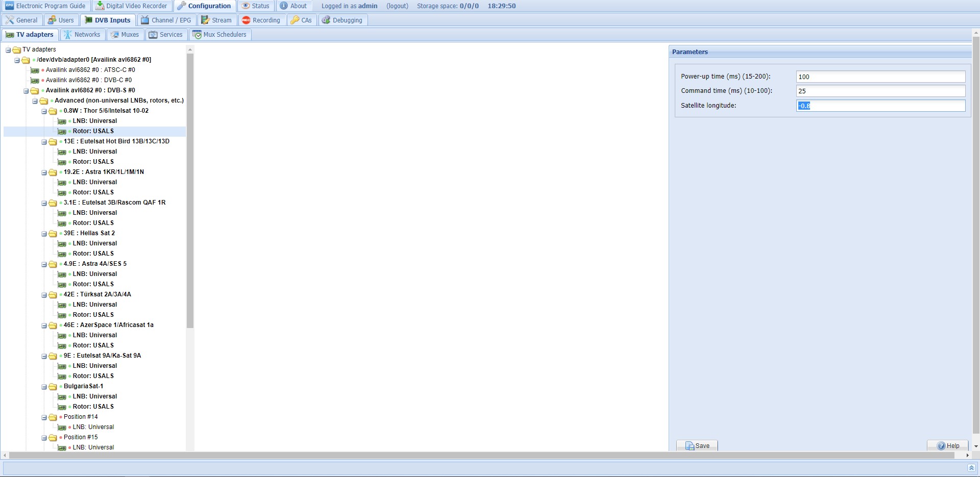Open the Status tab

255,6
